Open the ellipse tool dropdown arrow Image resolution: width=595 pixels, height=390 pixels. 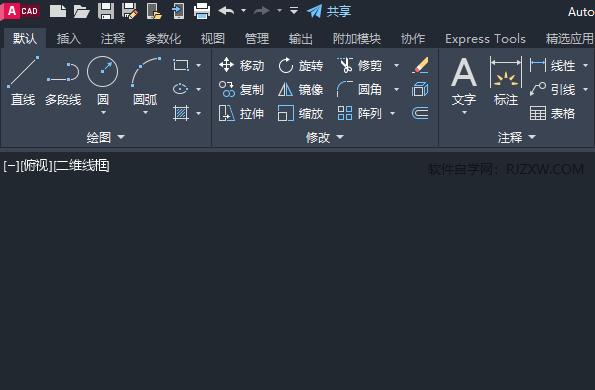pos(198,90)
